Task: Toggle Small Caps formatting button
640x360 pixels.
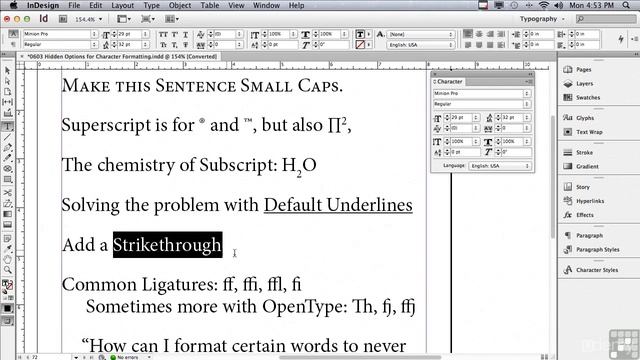Action: tap(163, 44)
